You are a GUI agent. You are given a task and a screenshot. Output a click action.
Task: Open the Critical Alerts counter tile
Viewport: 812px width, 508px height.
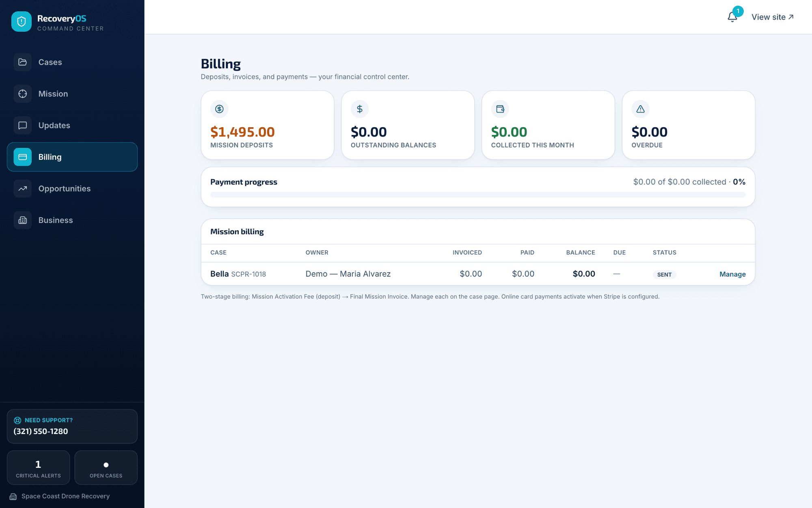tap(38, 467)
